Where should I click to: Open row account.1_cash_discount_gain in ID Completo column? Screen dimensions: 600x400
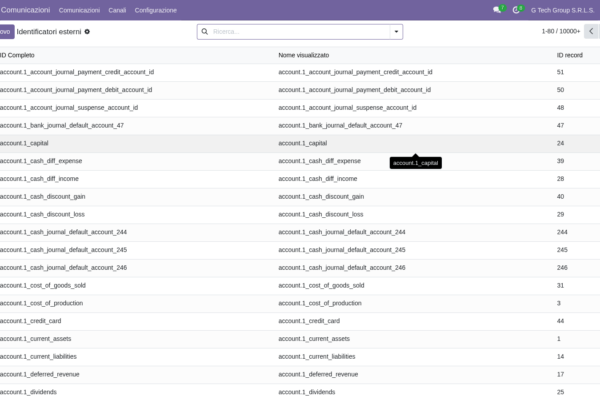[42, 196]
